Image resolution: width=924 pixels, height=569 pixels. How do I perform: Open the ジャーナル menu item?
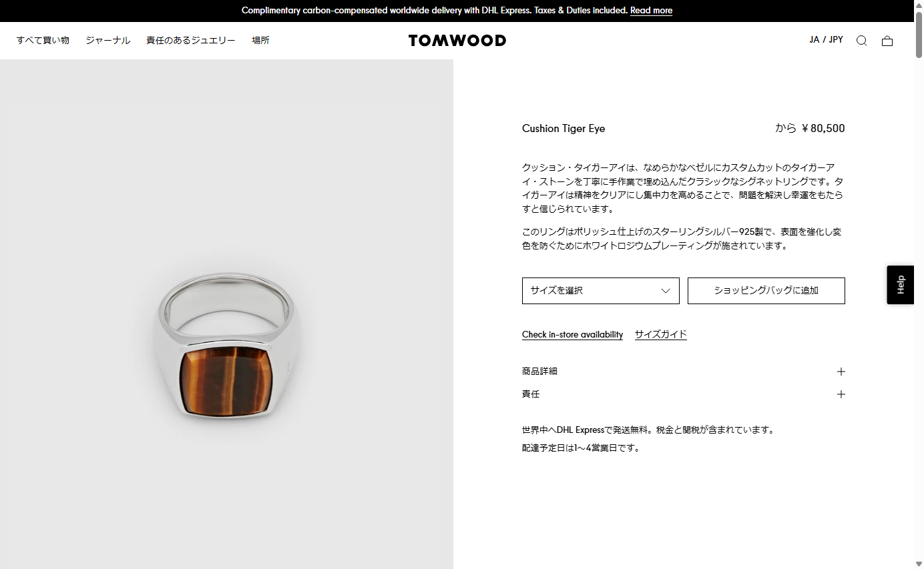pos(107,41)
